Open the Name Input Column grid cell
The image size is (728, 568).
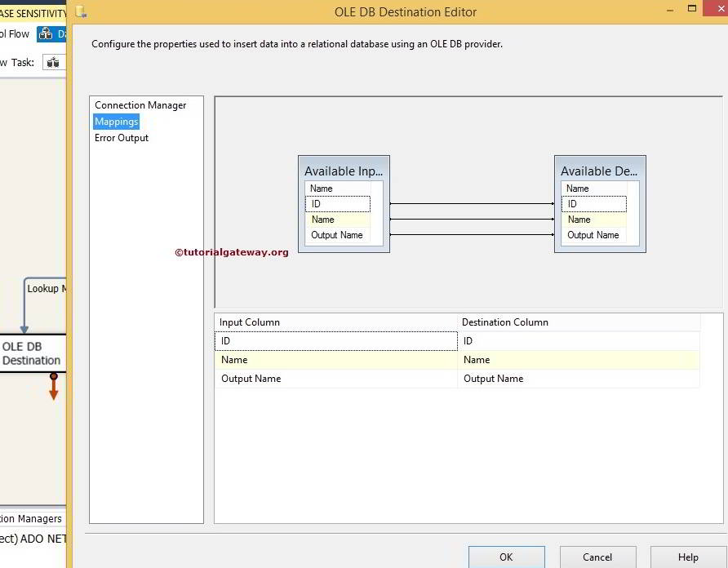(335, 360)
